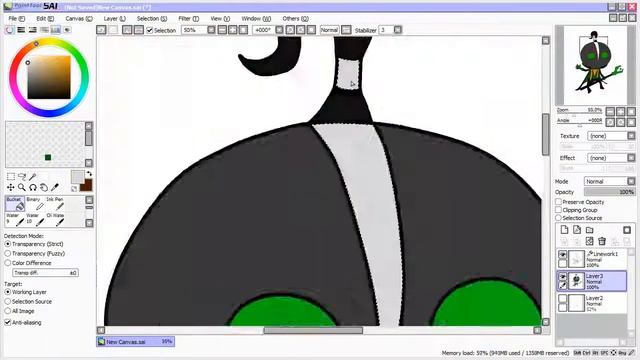
Task: Open the Edit menu
Action: [45, 18]
